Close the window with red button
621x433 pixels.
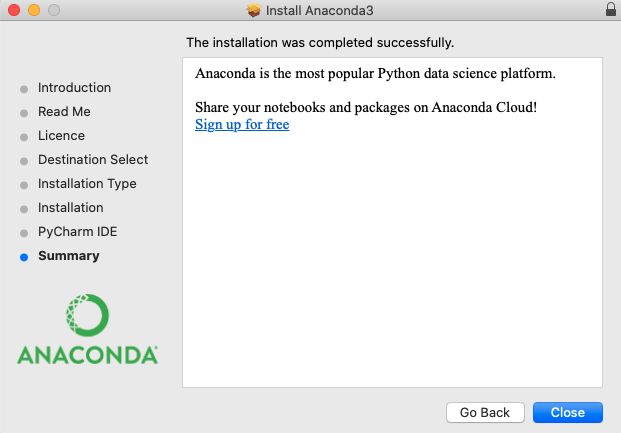[14, 10]
